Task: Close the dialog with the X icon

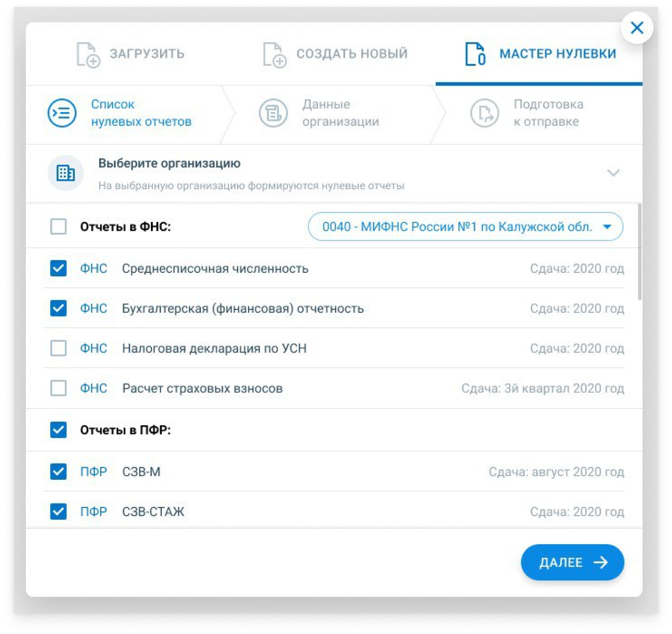Action: click(x=637, y=28)
